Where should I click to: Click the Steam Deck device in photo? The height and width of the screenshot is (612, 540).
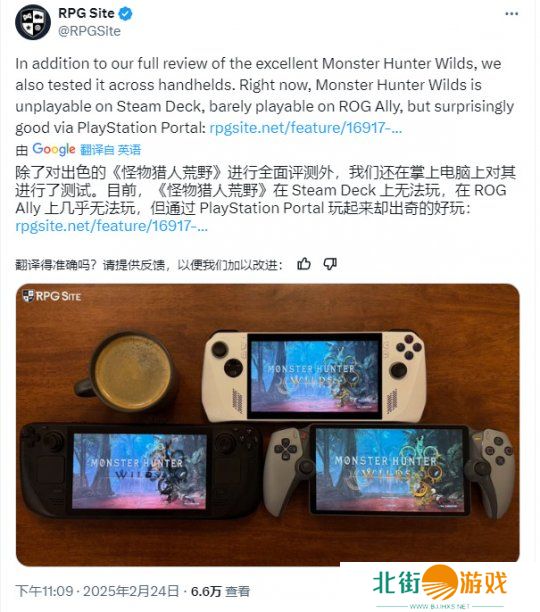tap(140, 471)
